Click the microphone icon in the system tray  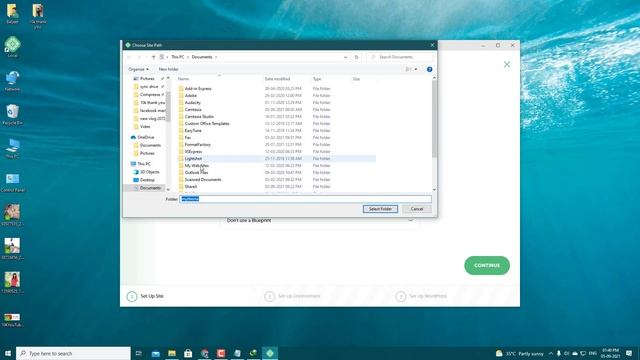(x=558, y=353)
